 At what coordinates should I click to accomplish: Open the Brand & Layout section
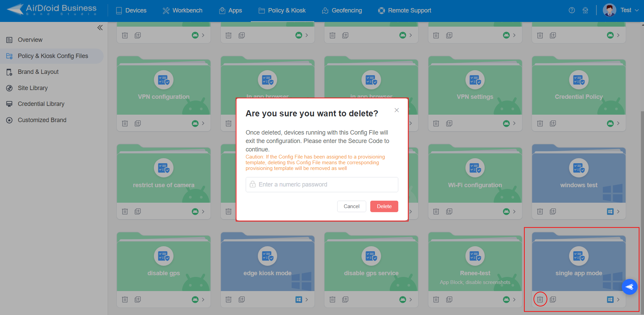point(38,71)
